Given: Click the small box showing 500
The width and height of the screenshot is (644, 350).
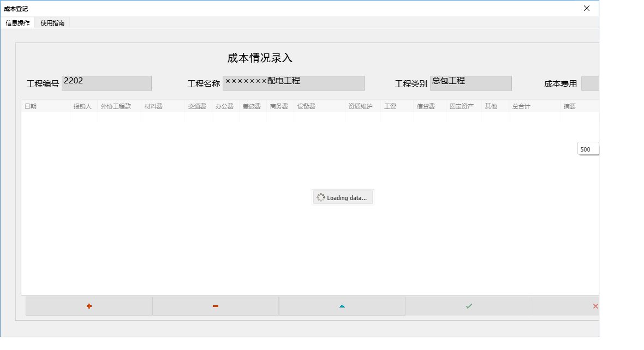Looking at the screenshot, I should point(588,148).
